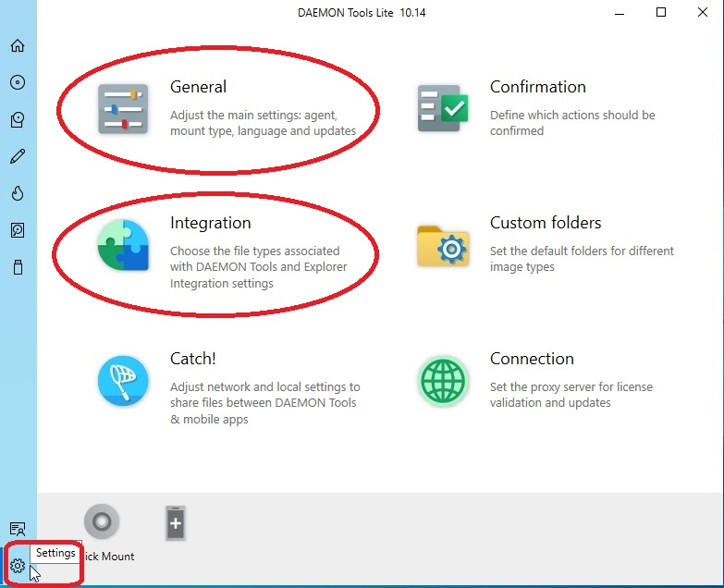724x588 pixels.
Task: Open the Connection settings heading
Action: pos(532,359)
